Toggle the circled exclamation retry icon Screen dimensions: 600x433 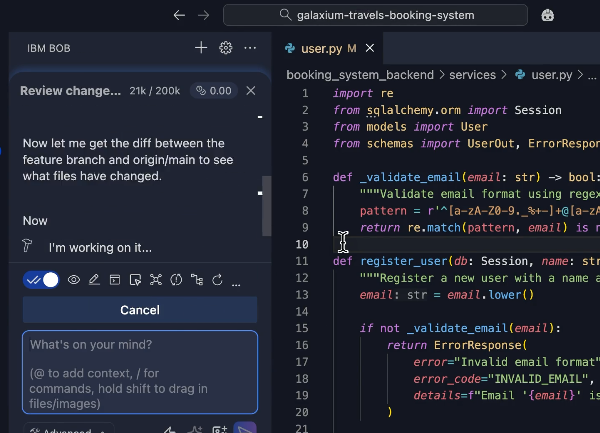coord(176,280)
